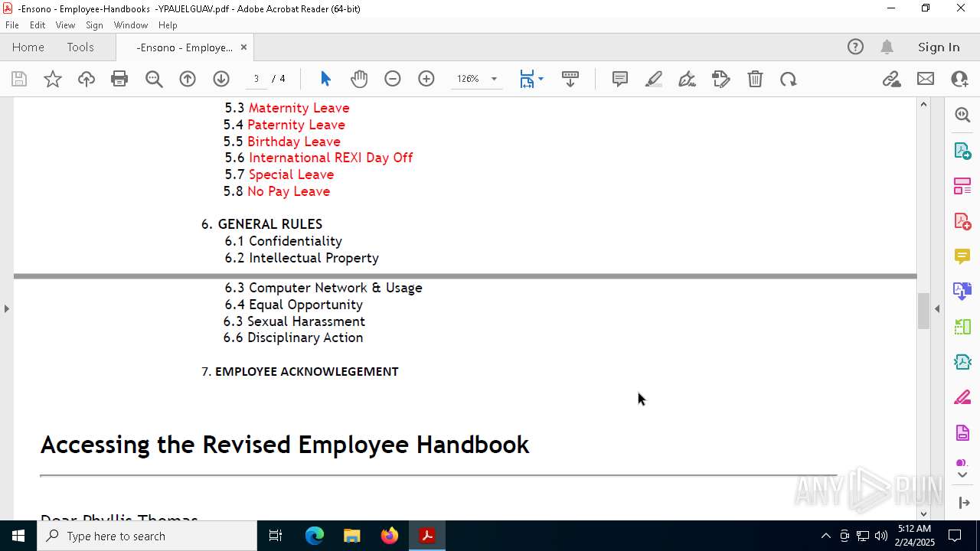Click the vertical document scrollbar thumb
The width and height of the screenshot is (980, 551).
[923, 311]
